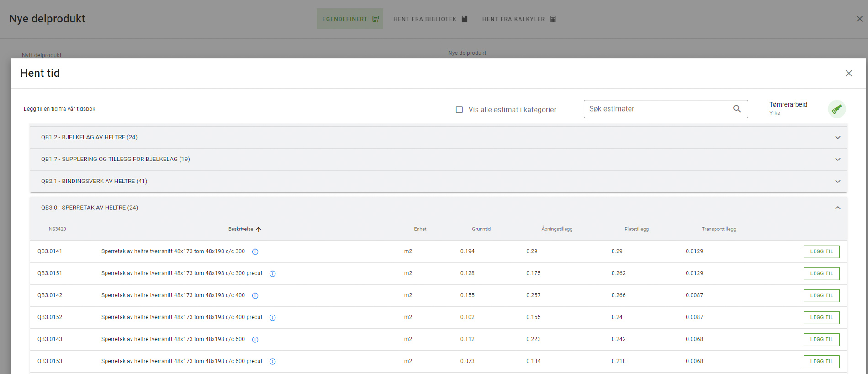The width and height of the screenshot is (868, 374).
Task: Expand QB1.2 Bjelkelag av heltre section
Action: tap(837, 137)
